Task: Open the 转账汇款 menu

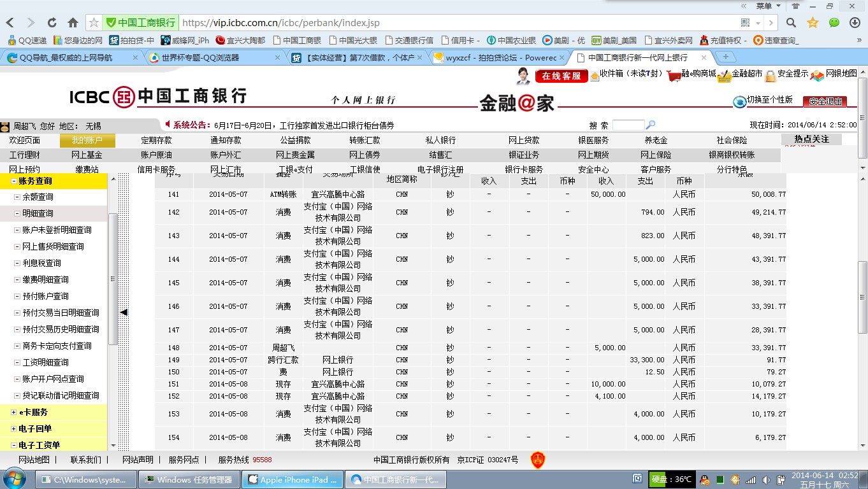Action: click(x=365, y=140)
